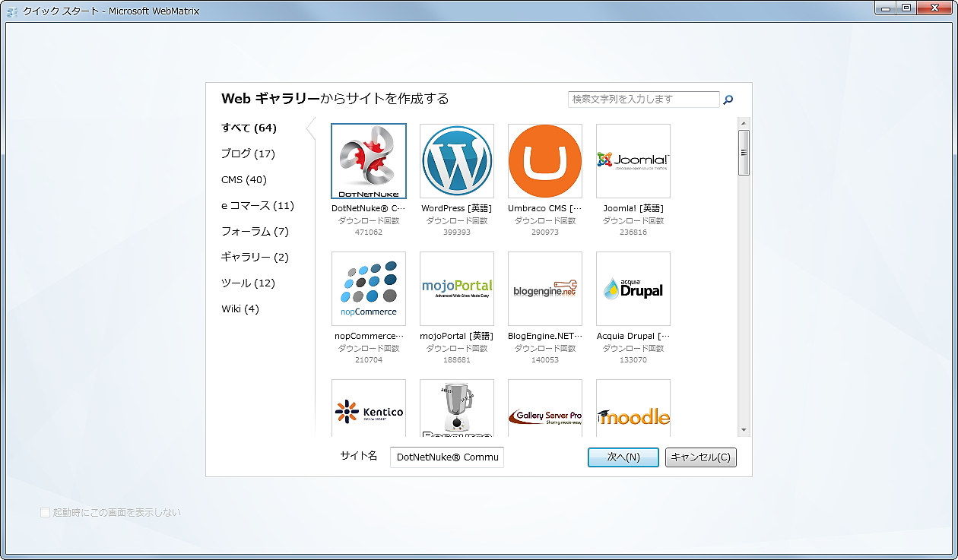Click inside the サイト名 input field
This screenshot has width=958, height=560.
(446, 457)
